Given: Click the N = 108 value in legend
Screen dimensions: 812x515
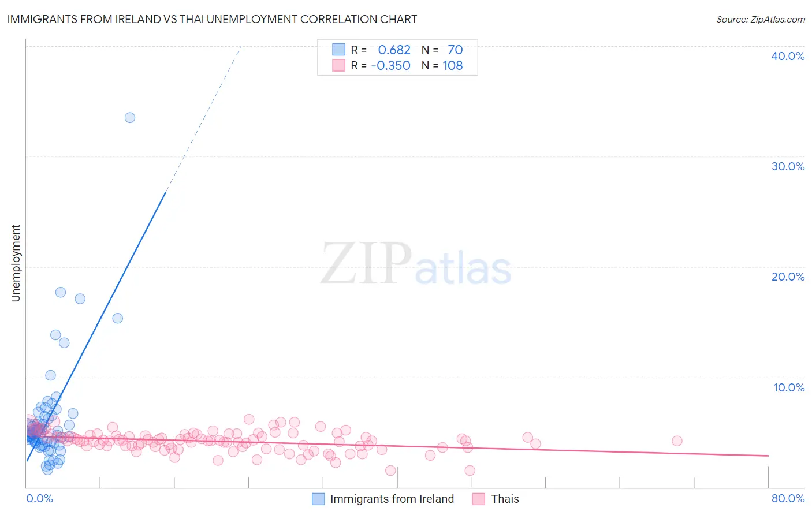Looking at the screenshot, I should pos(442,65).
